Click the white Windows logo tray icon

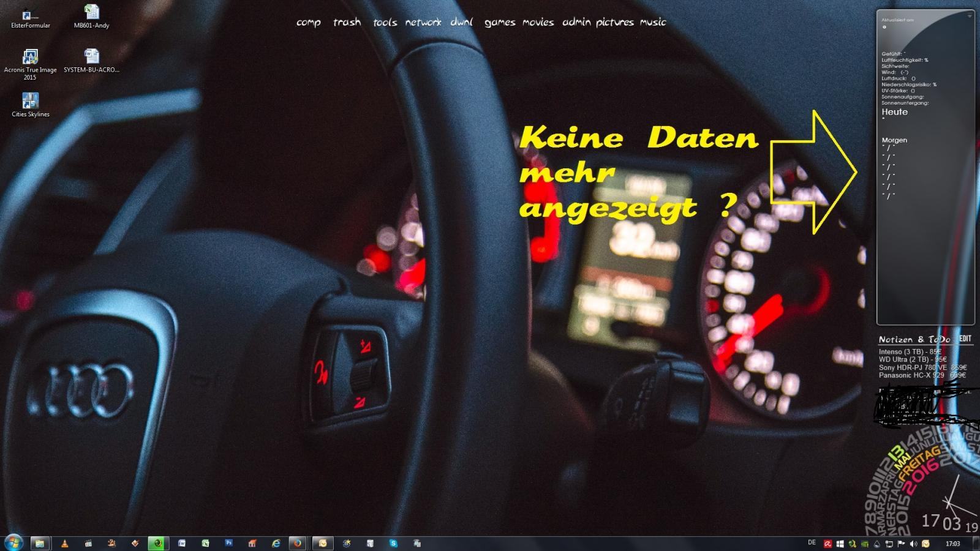pos(840,544)
